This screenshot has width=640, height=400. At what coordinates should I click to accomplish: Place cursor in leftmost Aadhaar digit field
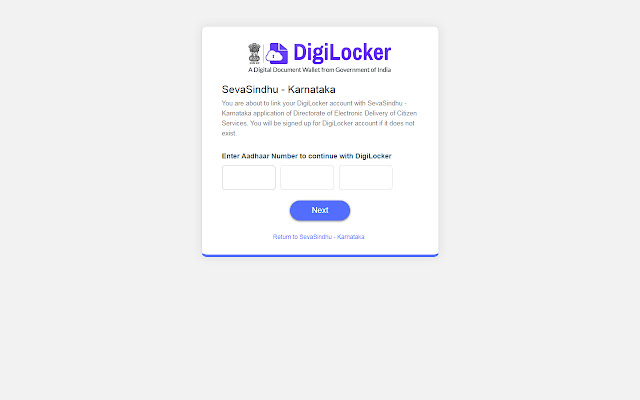click(x=249, y=178)
